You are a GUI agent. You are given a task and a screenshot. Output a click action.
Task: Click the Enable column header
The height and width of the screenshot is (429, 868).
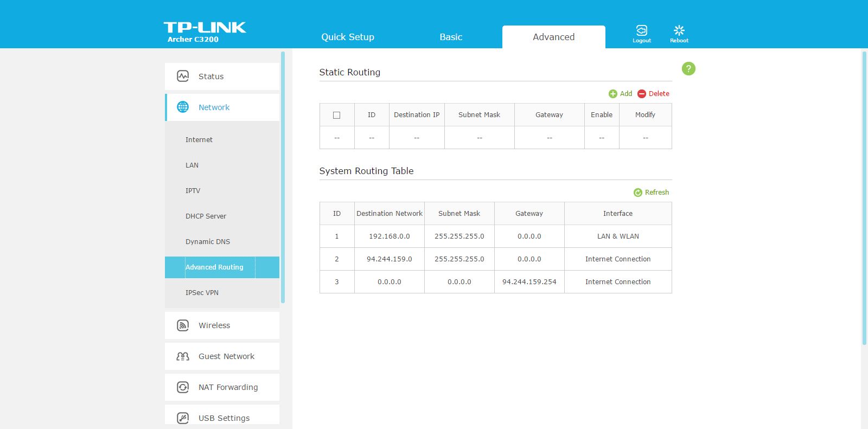(602, 115)
